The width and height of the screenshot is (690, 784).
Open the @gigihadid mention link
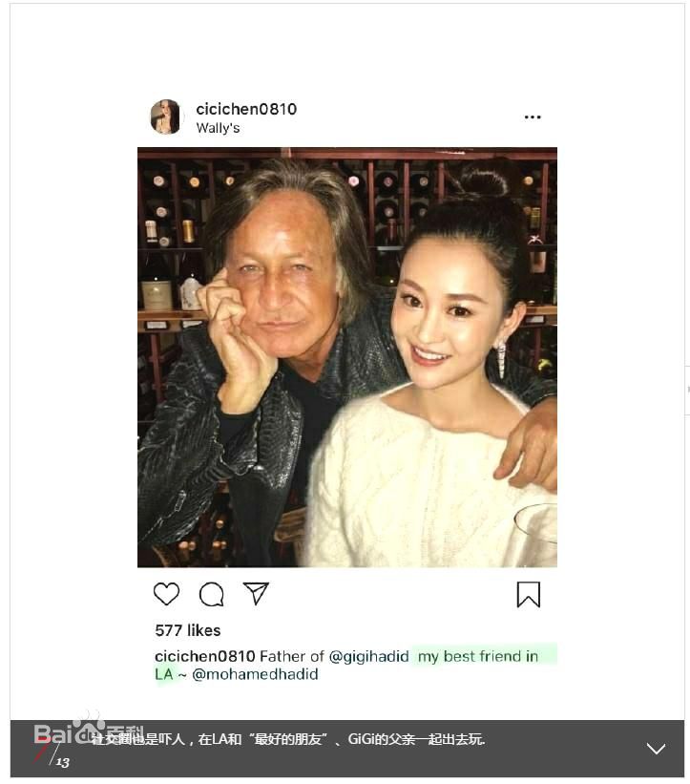368,657
